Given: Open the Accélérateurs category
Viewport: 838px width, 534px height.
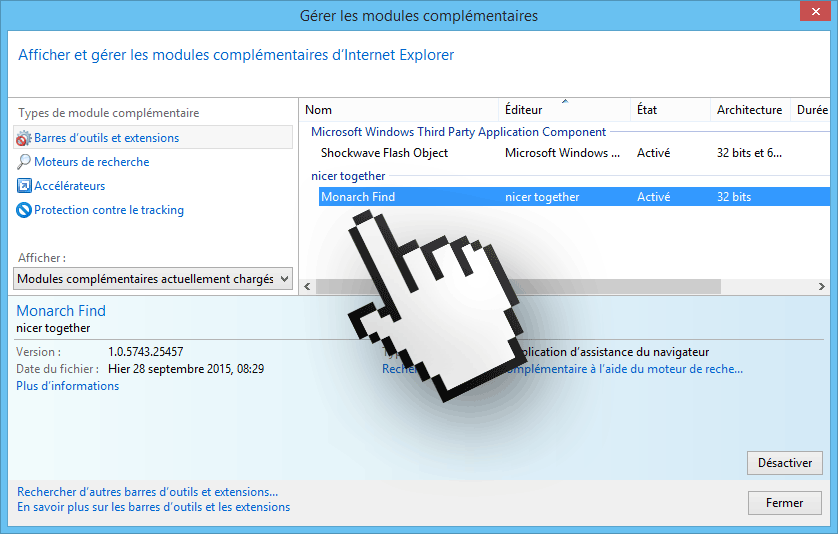Looking at the screenshot, I should coord(69,185).
